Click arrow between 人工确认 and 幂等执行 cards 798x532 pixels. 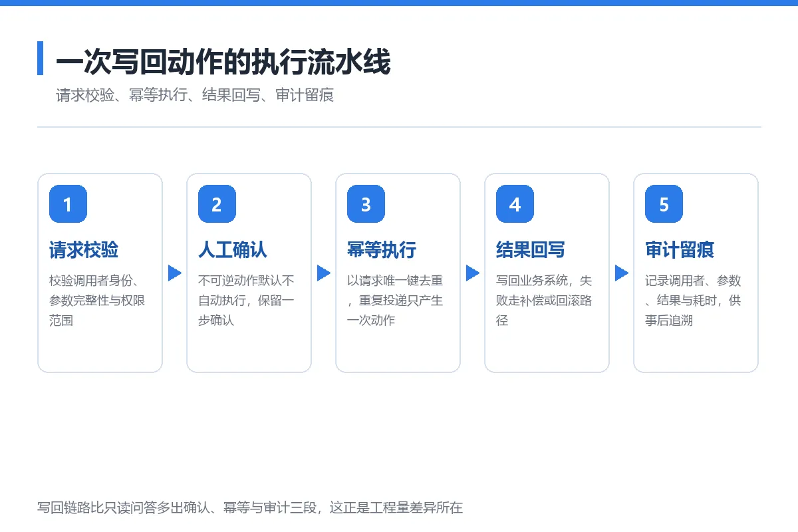tap(324, 273)
